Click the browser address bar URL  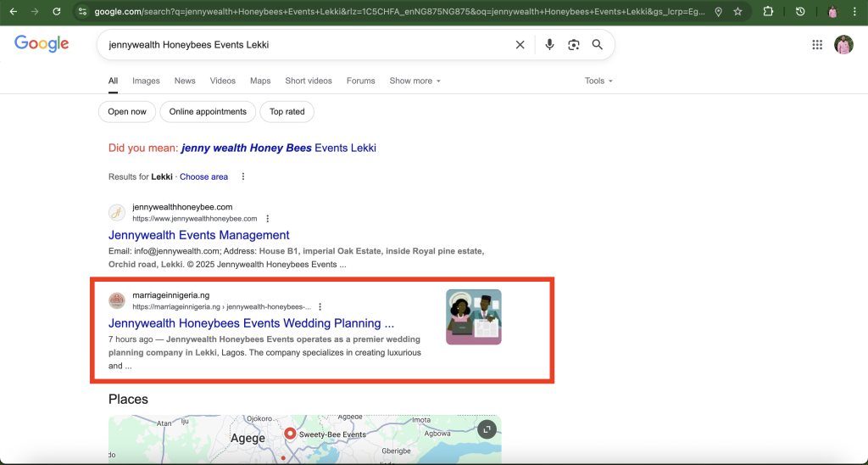click(x=400, y=12)
